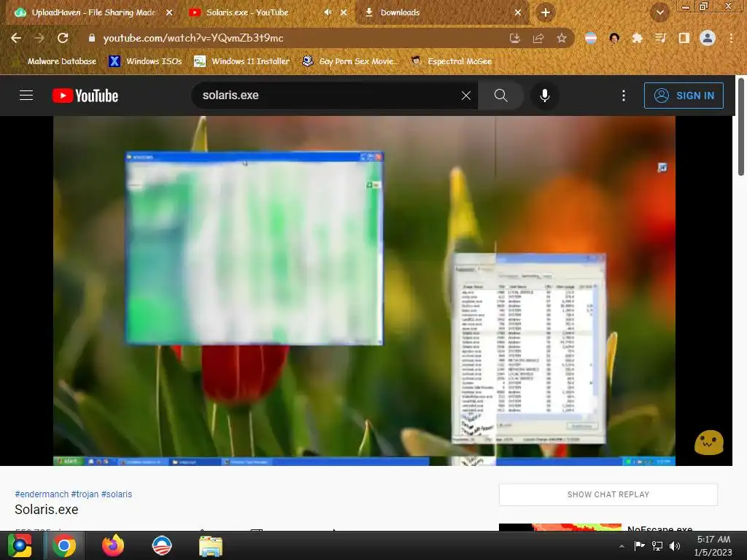Open a new browser tab
747x560 pixels.
coord(546,12)
